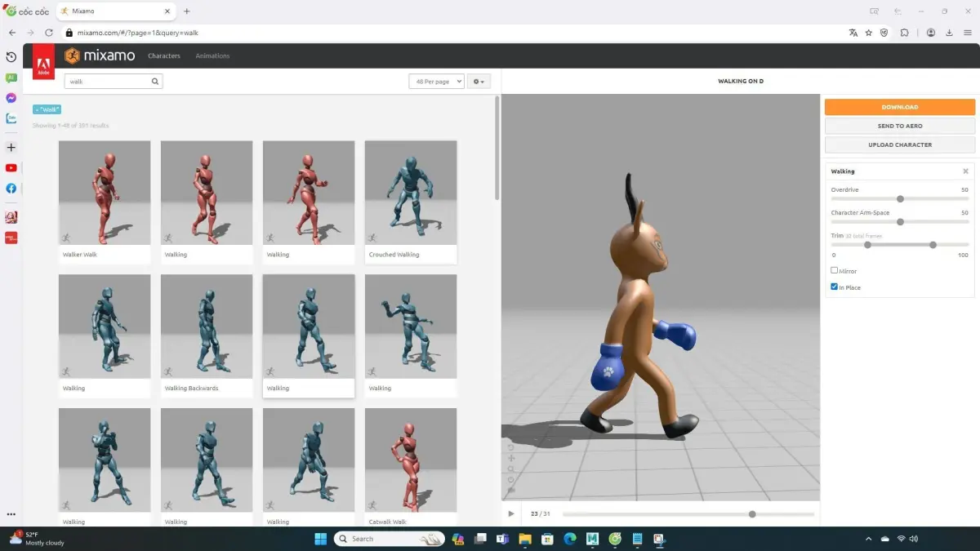Open File Explorer from the taskbar
The height and width of the screenshot is (551, 980).
525,539
